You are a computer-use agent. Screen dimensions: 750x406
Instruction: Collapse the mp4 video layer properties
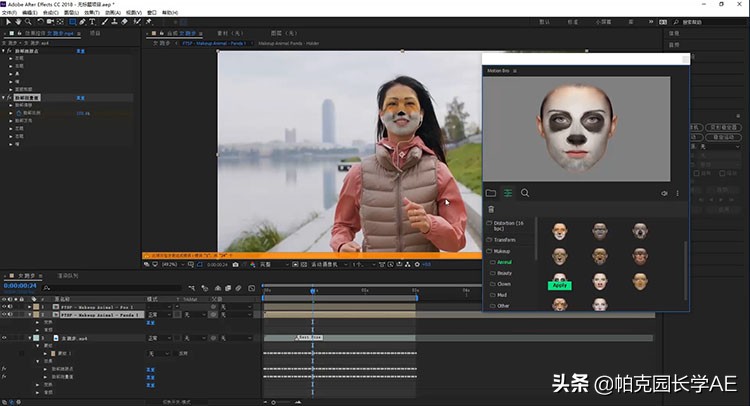(x=29, y=338)
